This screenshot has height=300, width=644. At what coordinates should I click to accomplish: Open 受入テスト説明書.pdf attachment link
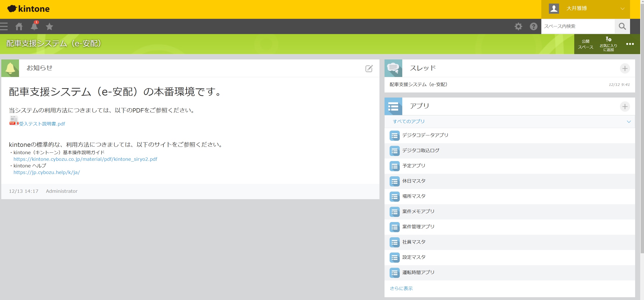click(42, 124)
